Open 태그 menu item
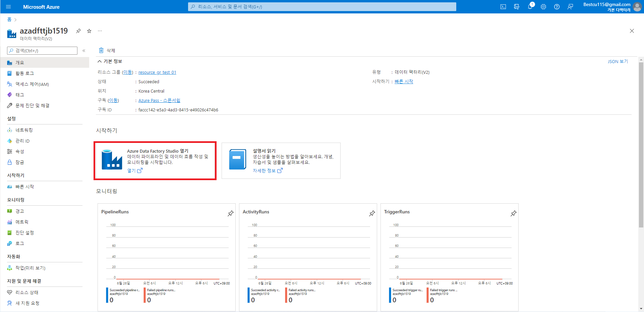 click(45, 95)
